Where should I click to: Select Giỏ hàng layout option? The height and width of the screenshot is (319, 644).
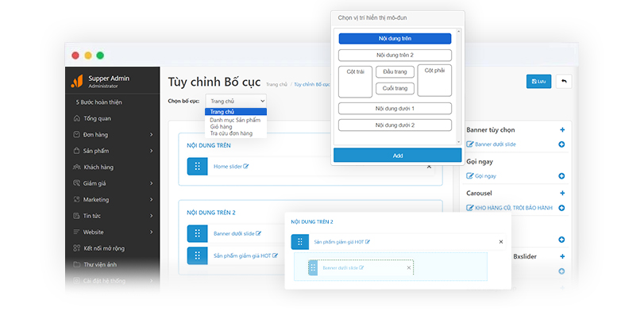tap(221, 126)
